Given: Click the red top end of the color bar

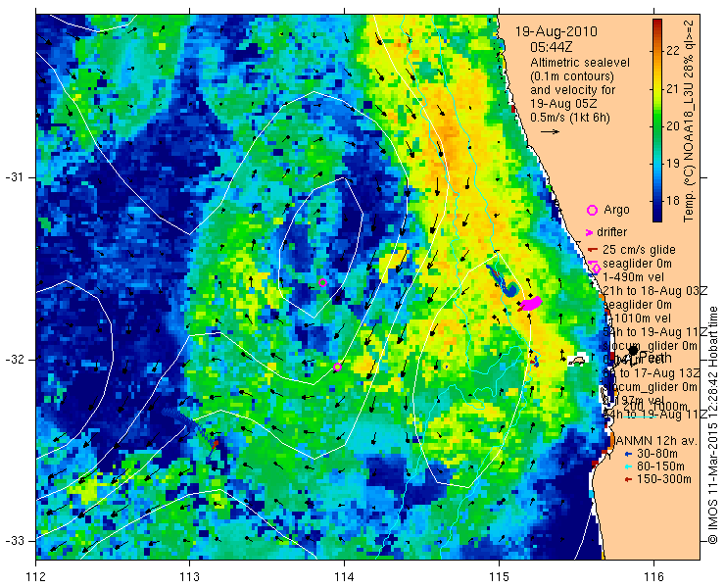Looking at the screenshot, I should point(657,23).
